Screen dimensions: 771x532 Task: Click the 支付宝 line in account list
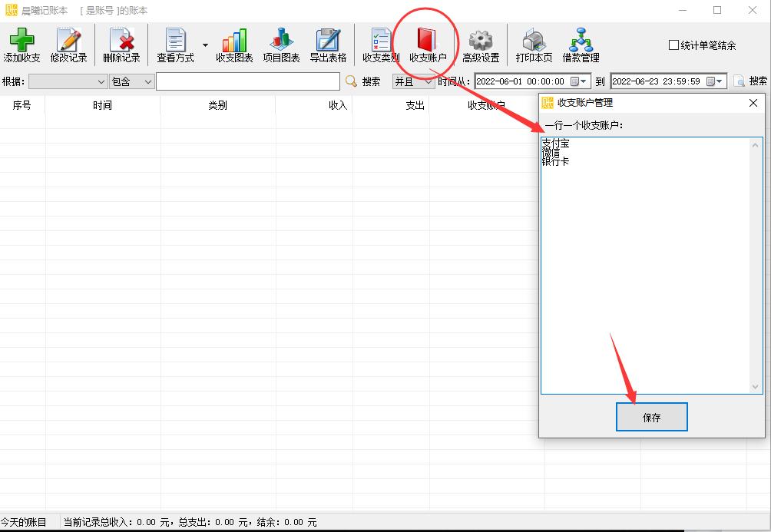(556, 143)
